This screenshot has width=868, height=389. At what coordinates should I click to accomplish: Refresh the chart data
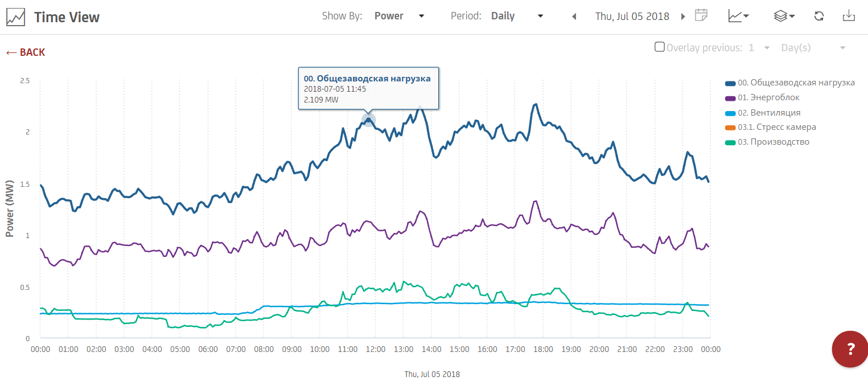pyautogui.click(x=819, y=16)
